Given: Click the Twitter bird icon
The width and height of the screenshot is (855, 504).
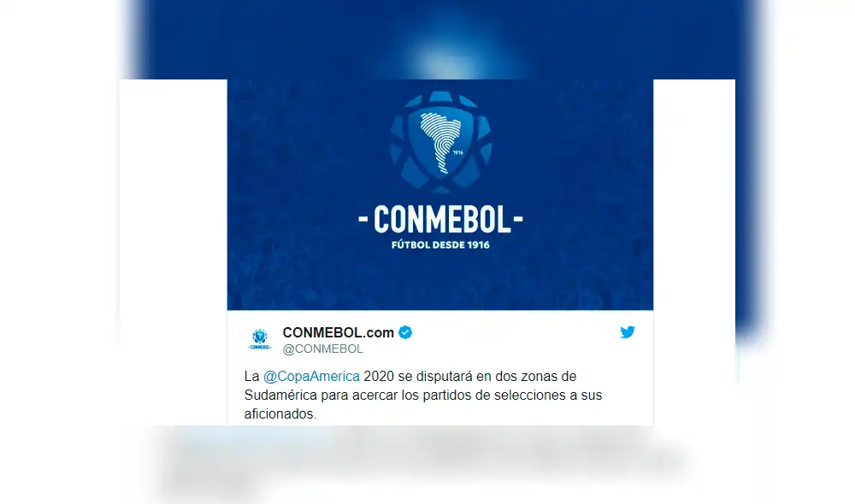Looking at the screenshot, I should (x=628, y=331).
